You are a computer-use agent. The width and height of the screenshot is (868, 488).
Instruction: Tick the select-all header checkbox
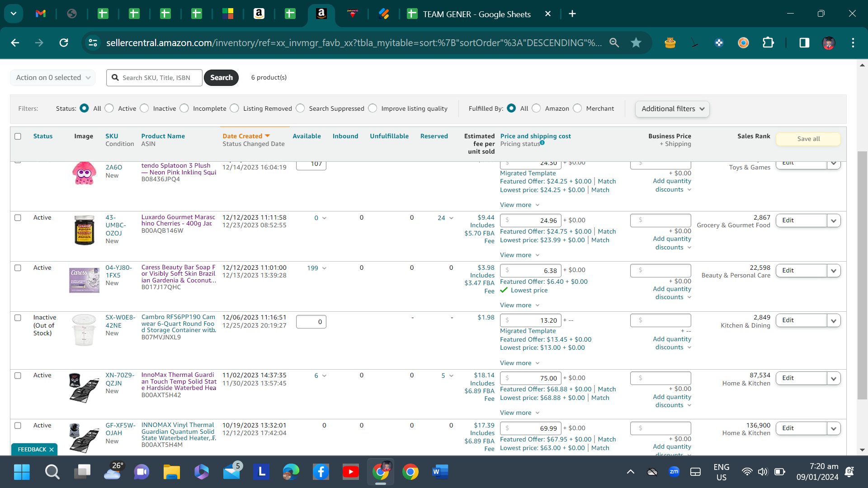click(x=18, y=136)
